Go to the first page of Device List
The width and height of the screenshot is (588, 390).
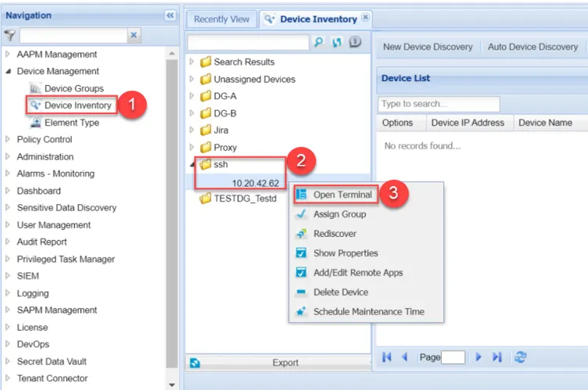click(x=386, y=357)
